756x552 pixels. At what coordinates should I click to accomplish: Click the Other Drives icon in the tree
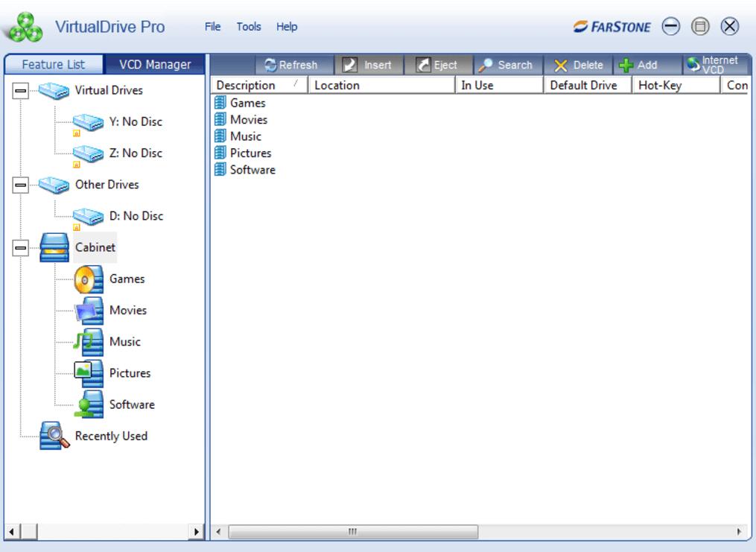pos(54,185)
